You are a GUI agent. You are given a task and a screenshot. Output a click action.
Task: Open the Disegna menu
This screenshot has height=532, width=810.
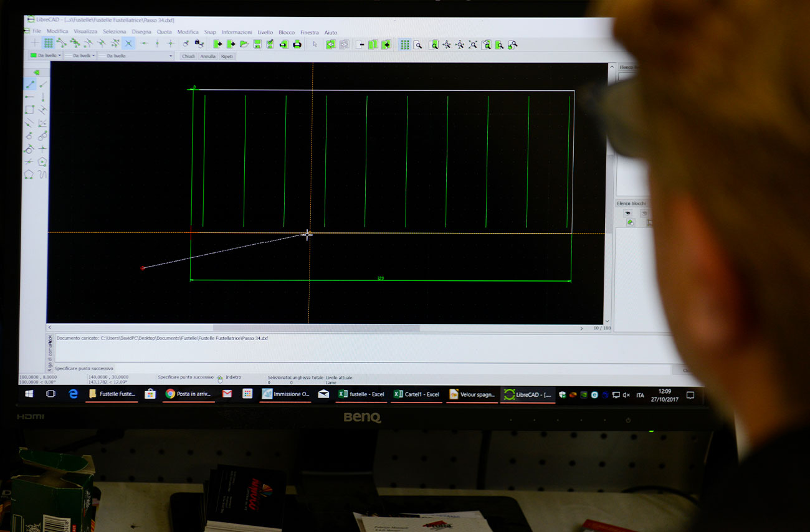141,32
